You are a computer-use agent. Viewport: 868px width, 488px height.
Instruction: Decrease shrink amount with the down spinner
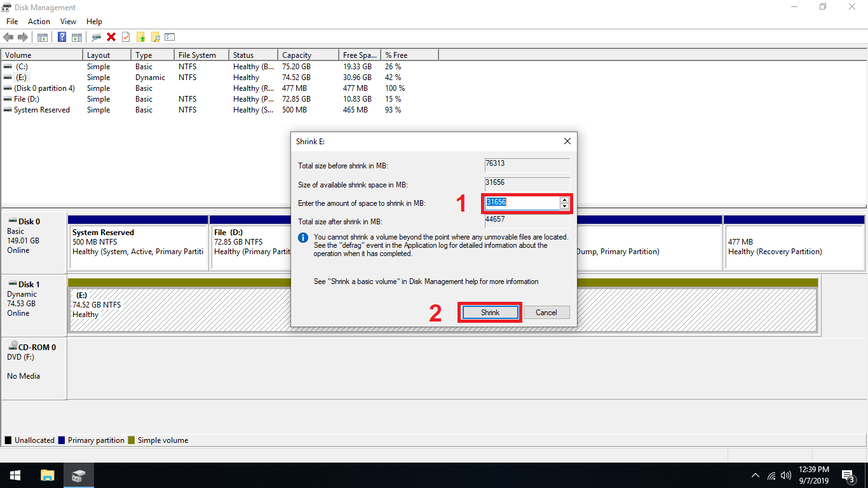click(564, 207)
